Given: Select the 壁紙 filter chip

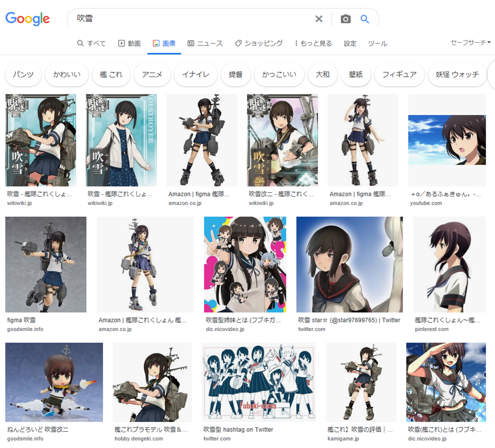Looking at the screenshot, I should [x=356, y=75].
